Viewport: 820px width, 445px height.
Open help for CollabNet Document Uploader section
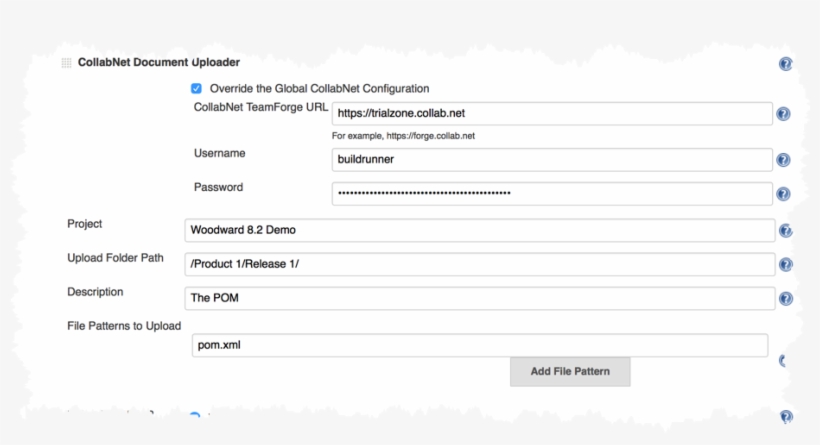pos(785,64)
